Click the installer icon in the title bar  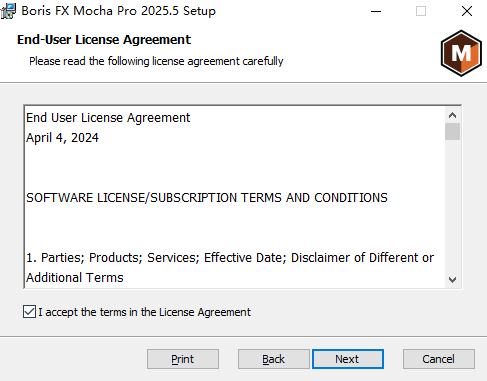(x=8, y=11)
